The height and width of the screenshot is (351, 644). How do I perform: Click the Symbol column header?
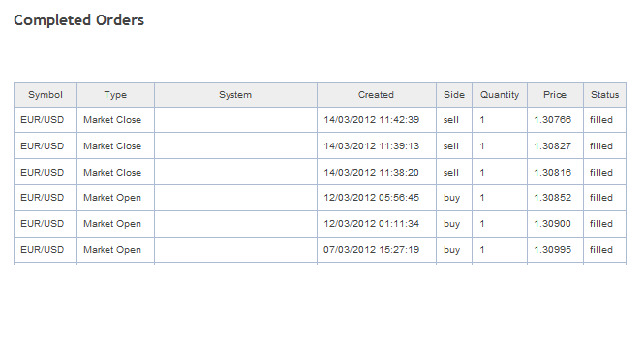[x=46, y=95]
